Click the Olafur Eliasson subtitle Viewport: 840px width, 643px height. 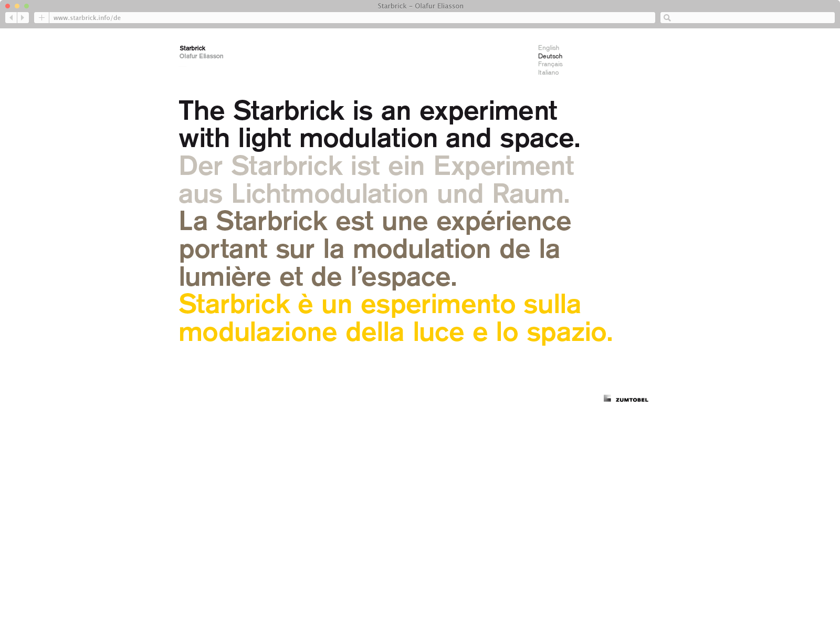201,56
